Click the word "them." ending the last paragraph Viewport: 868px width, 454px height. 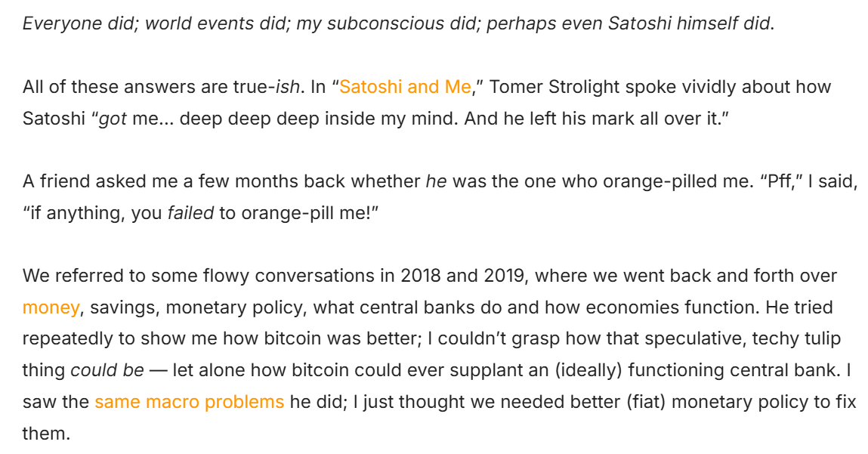coord(47,434)
